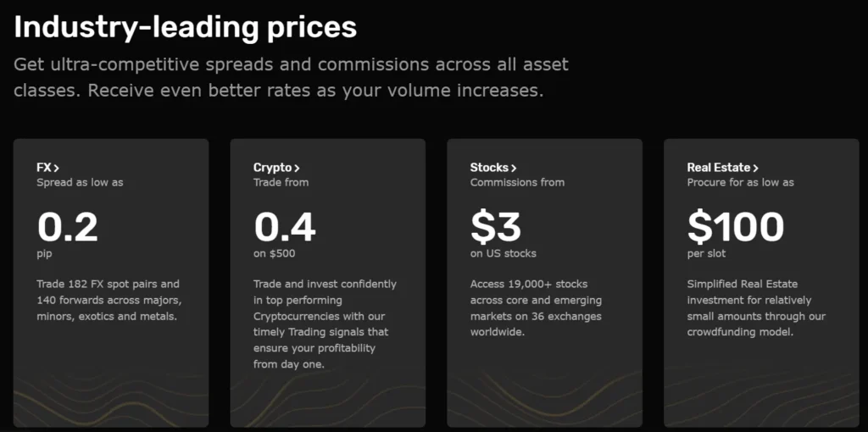Screen dimensions: 868x432
Task: Click the chevron arrow beside Real Estate
Action: click(x=755, y=168)
